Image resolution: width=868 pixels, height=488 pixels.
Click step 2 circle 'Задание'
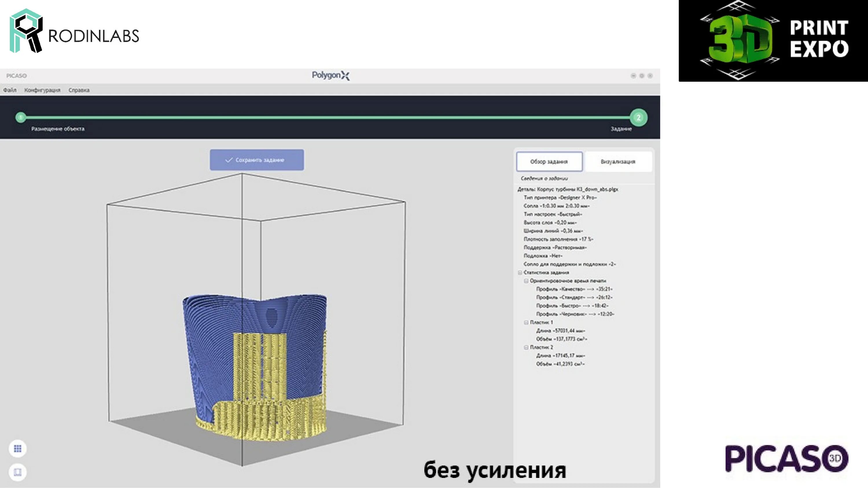[x=638, y=118]
